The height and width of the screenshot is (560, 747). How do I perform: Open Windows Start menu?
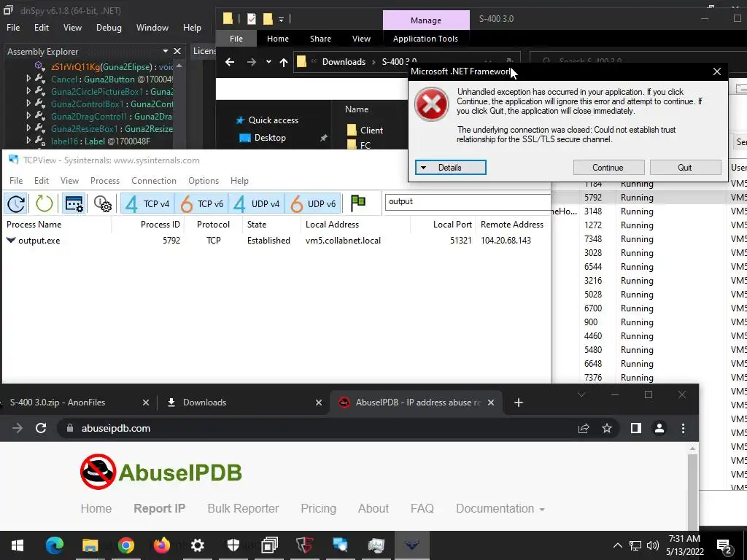coord(18,545)
